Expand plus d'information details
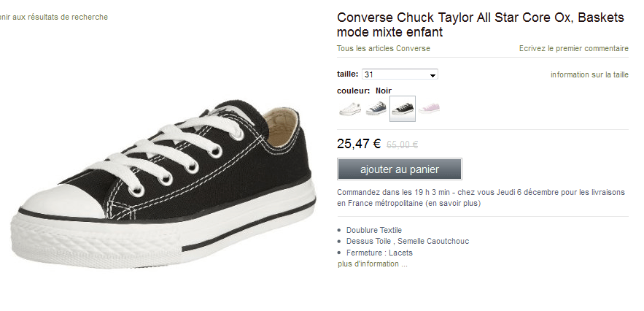Screen dimensions: 644x311 pos(372,264)
